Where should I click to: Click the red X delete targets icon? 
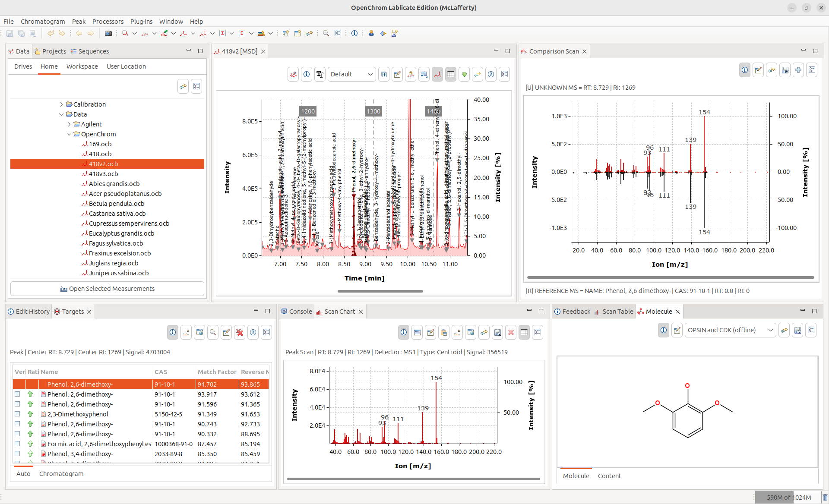tap(240, 332)
